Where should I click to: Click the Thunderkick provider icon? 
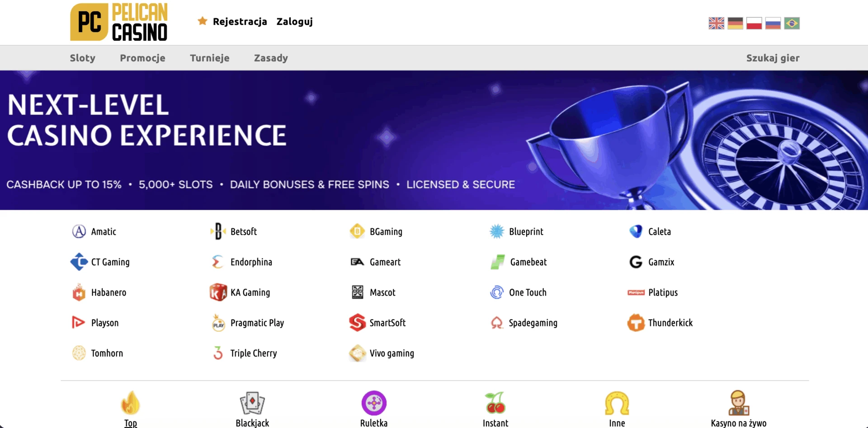click(x=636, y=323)
